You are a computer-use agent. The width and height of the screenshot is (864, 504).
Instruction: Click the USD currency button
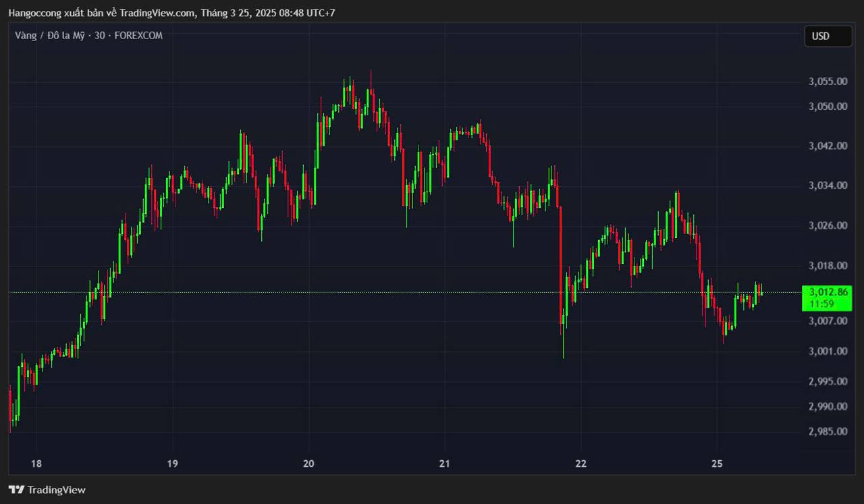coord(828,36)
